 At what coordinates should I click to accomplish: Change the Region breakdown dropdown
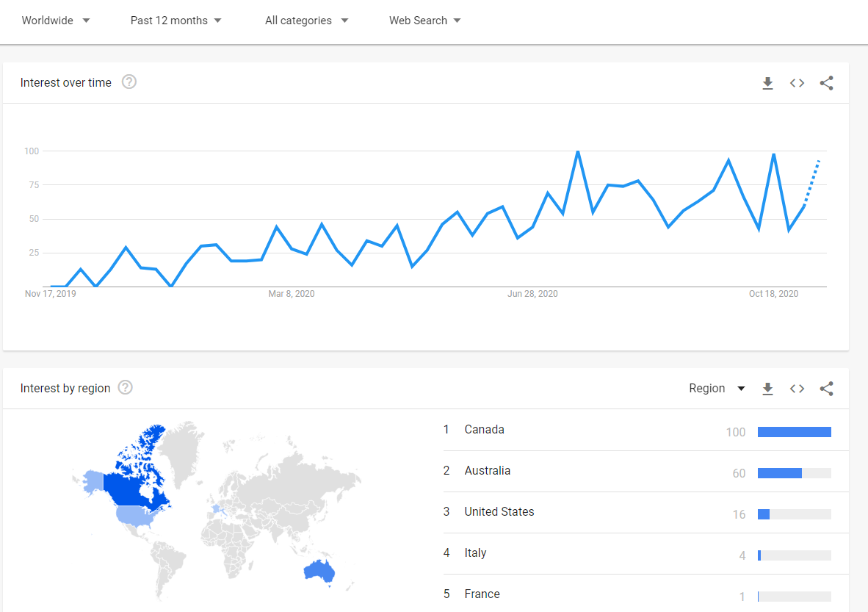click(x=717, y=388)
